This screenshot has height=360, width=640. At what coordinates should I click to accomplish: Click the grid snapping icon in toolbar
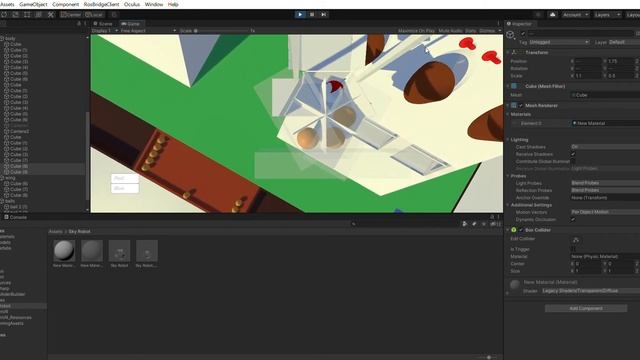[x=114, y=15]
